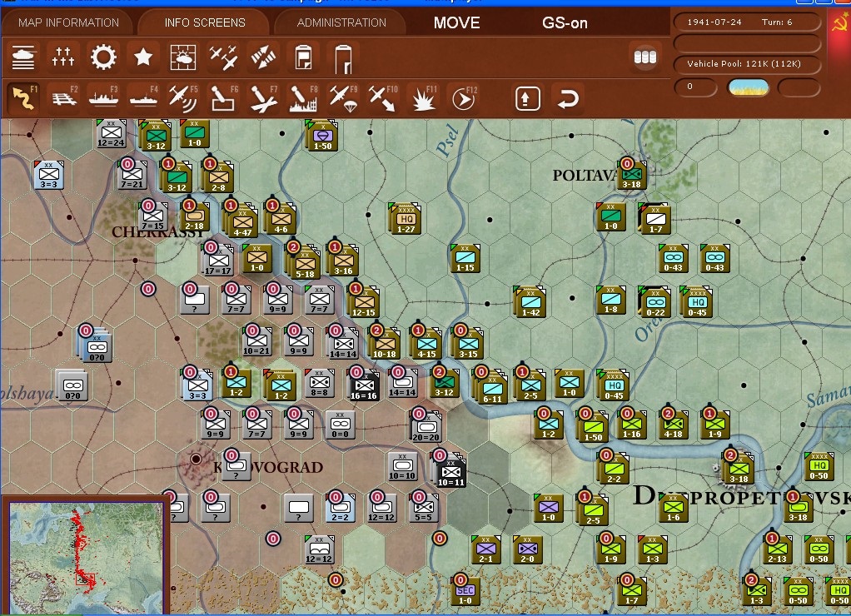Click the MOVE mode label
Image resolution: width=851 pixels, height=616 pixels.
tap(456, 22)
